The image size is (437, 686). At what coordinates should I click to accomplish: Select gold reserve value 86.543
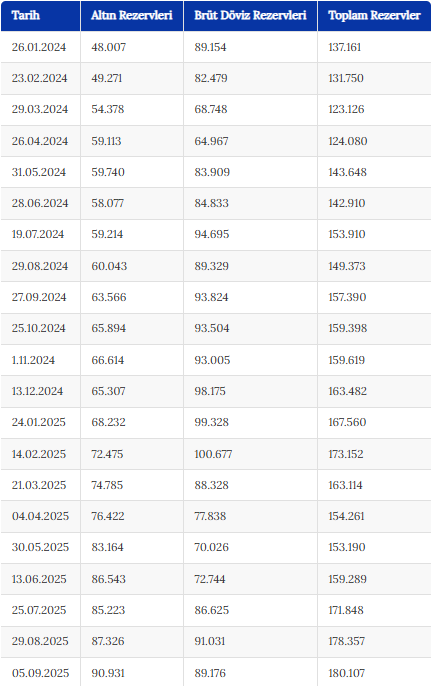point(108,579)
